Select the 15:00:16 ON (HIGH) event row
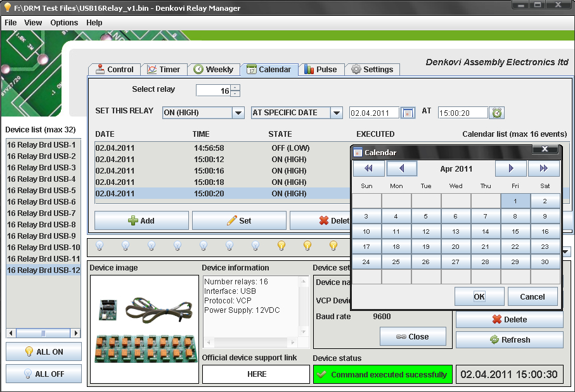The width and height of the screenshot is (575, 392). pyautogui.click(x=223, y=171)
